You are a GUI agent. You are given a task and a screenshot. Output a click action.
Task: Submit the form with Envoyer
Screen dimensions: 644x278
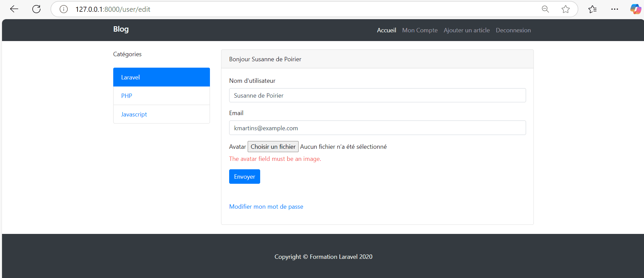245,177
